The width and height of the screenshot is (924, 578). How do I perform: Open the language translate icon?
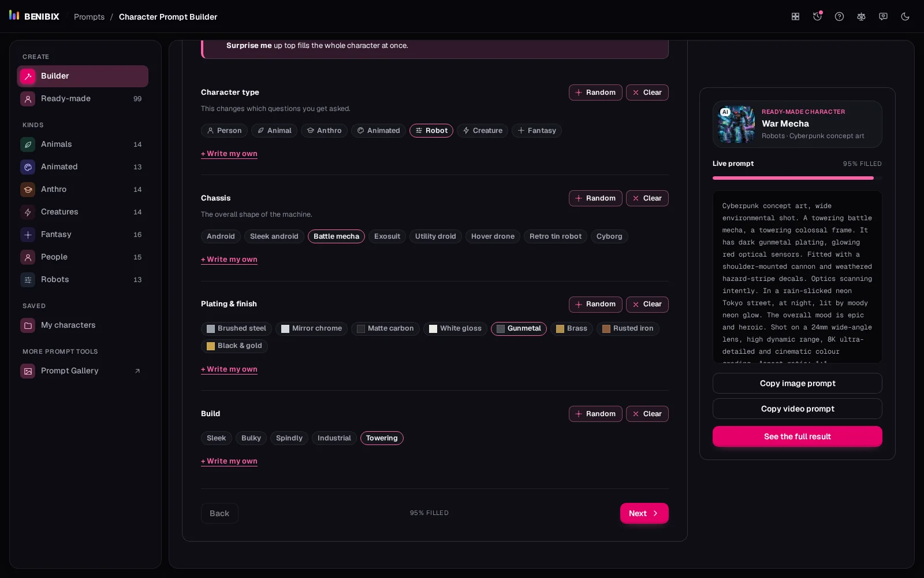coord(861,17)
